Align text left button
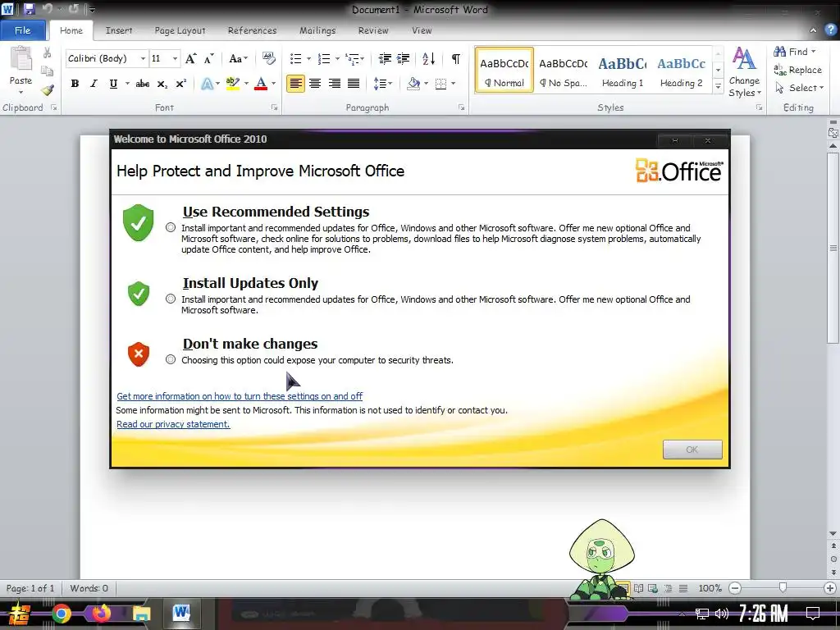The width and height of the screenshot is (840, 630). pyautogui.click(x=295, y=84)
